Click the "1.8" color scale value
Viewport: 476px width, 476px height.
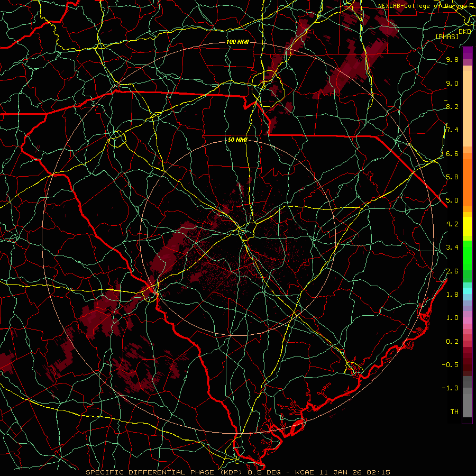click(452, 295)
